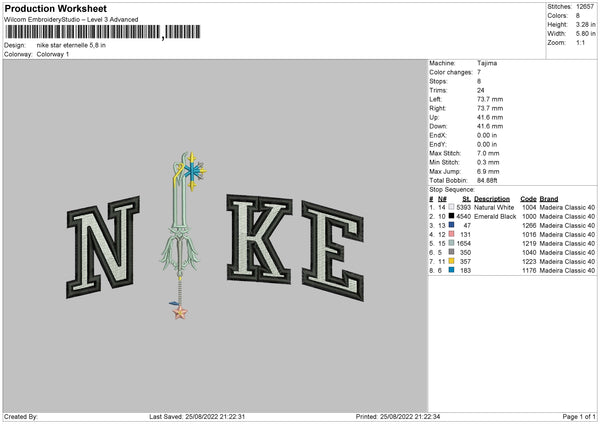Click the design name 'nike star eternelle 5,8 in'
Screen dimensions: 600x424
(71, 45)
